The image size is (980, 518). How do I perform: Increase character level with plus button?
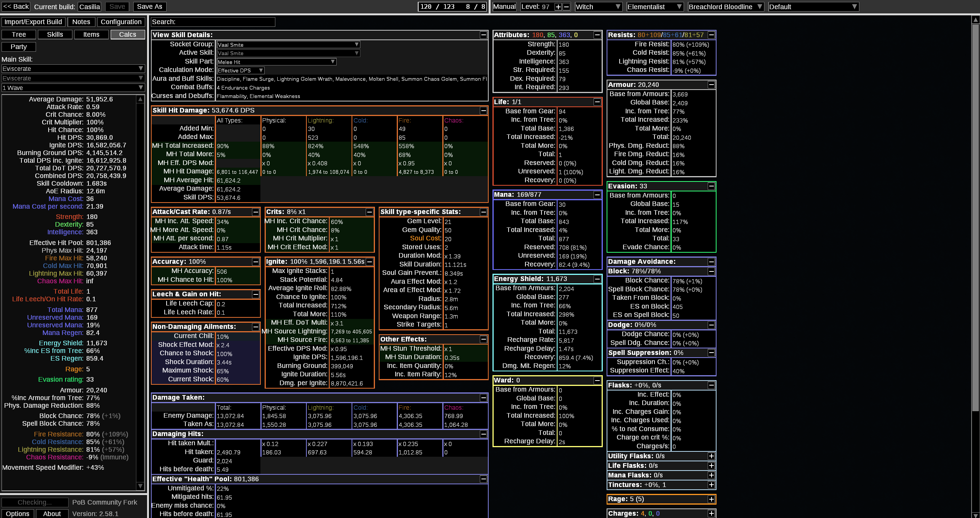558,7
